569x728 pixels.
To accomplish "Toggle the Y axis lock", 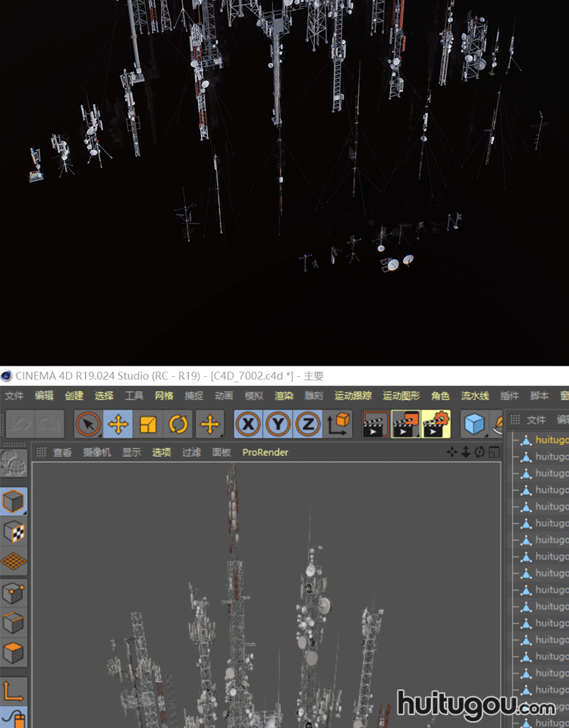I will click(x=278, y=425).
